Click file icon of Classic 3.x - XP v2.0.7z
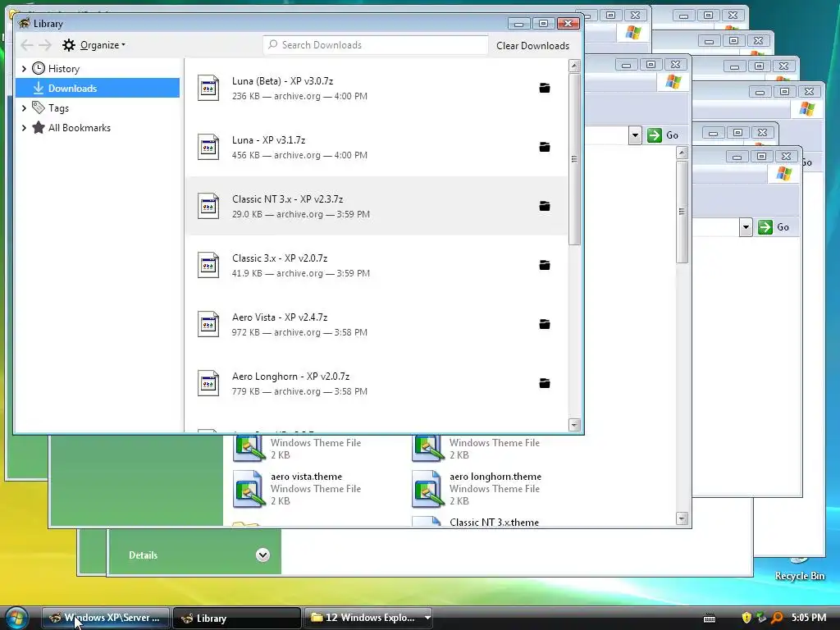Image resolution: width=840 pixels, height=630 pixels. click(208, 265)
